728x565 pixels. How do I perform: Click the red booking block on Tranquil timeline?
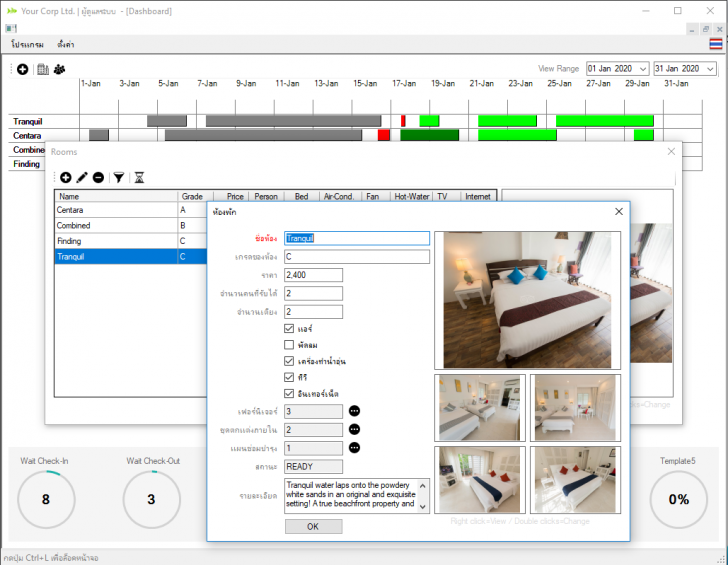click(x=403, y=121)
